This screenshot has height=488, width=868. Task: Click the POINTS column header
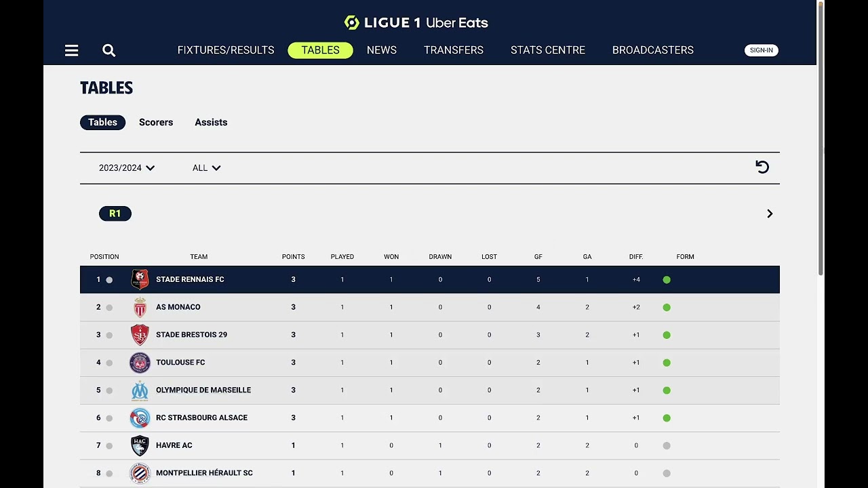coord(294,257)
